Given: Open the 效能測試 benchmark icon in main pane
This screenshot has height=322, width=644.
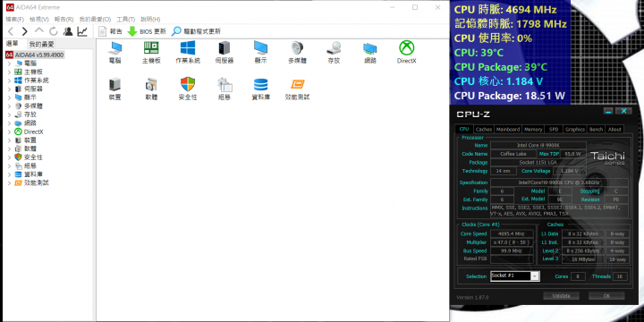Looking at the screenshot, I should 297,85.
